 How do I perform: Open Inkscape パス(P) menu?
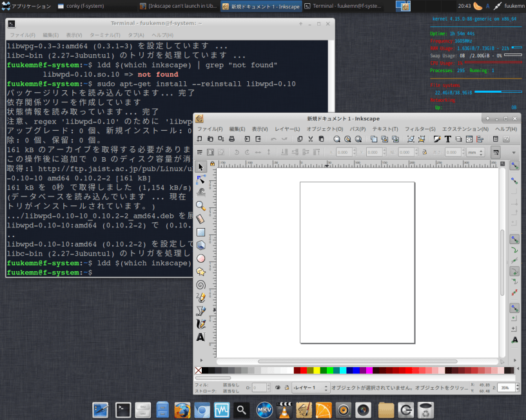358,129
